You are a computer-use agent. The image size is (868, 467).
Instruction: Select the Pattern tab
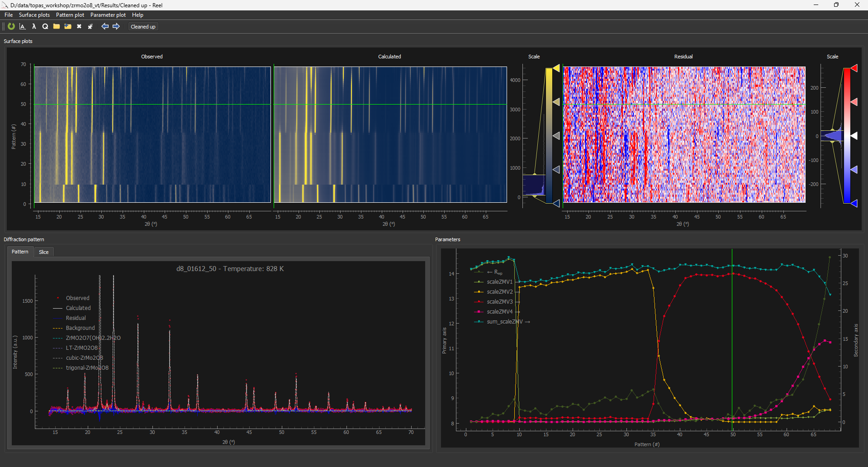[x=20, y=252]
